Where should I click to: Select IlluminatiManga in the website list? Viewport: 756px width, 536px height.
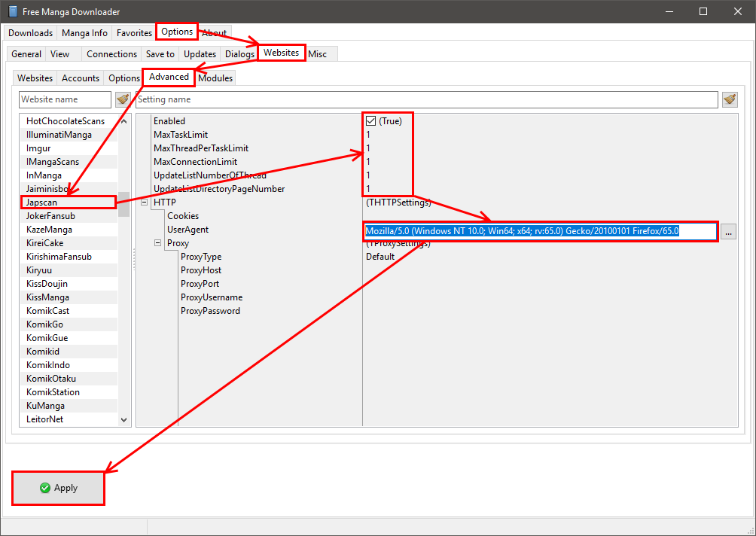68,135
